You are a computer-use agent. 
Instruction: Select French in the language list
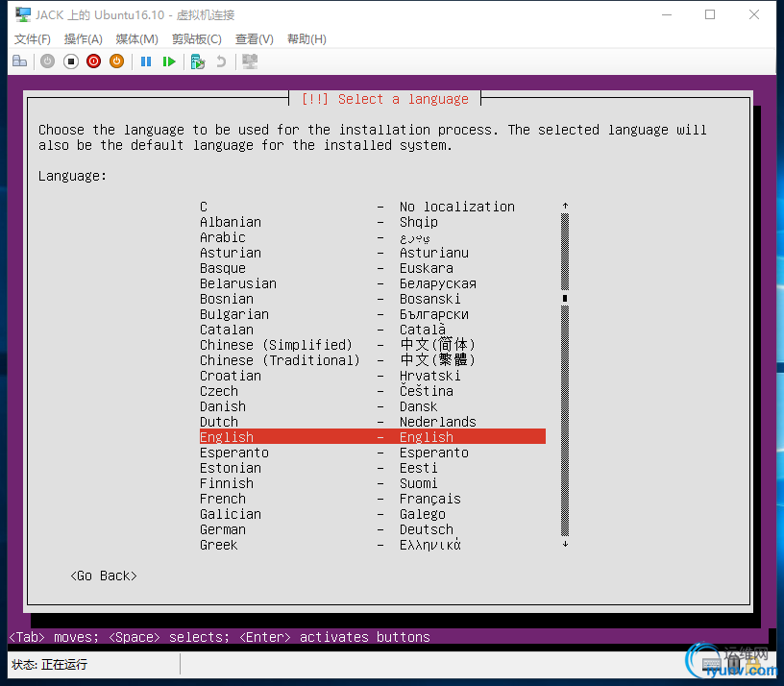coord(373,499)
